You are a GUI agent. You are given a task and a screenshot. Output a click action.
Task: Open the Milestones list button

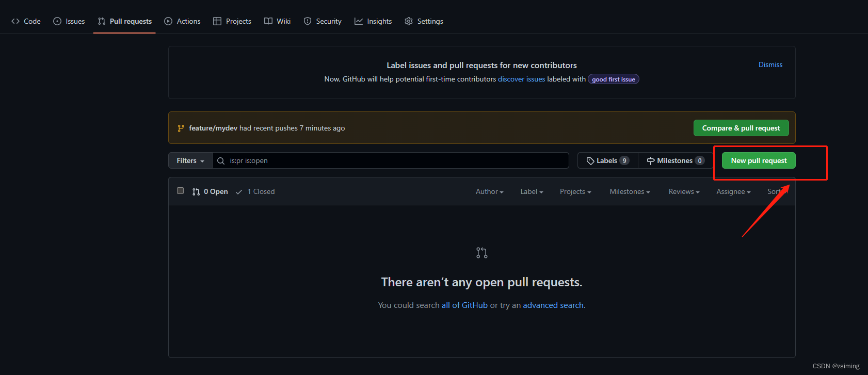pos(676,160)
